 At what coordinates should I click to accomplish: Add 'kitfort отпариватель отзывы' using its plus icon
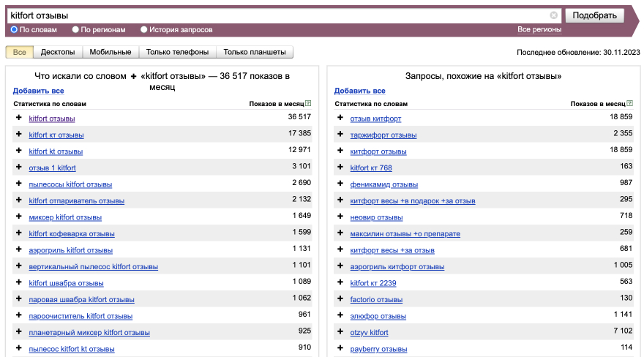click(18, 200)
